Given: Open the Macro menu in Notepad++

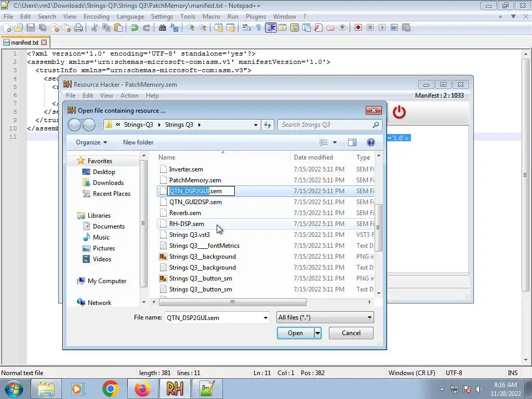Looking at the screenshot, I should click(211, 17).
